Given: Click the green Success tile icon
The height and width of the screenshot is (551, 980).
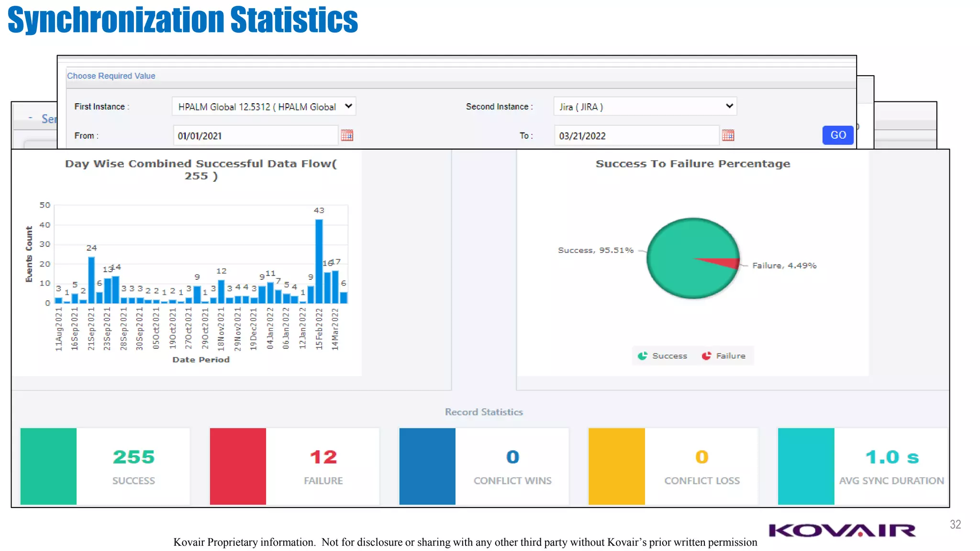Looking at the screenshot, I should (x=48, y=466).
